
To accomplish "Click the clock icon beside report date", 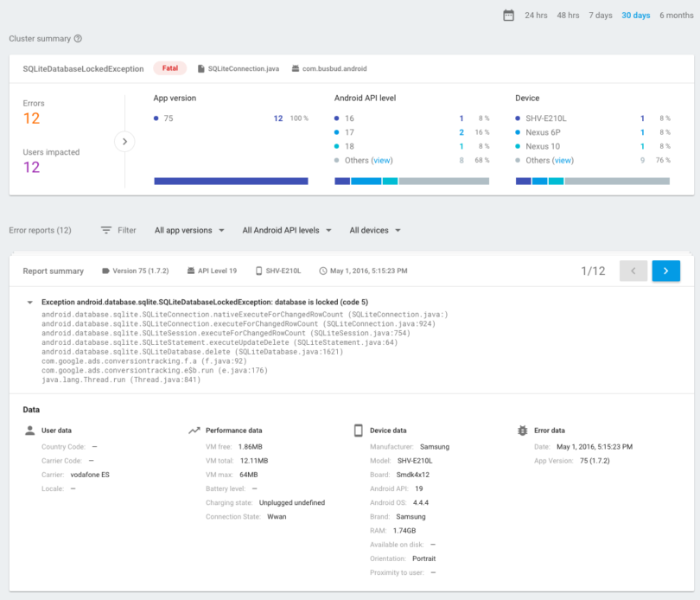I will [x=323, y=271].
